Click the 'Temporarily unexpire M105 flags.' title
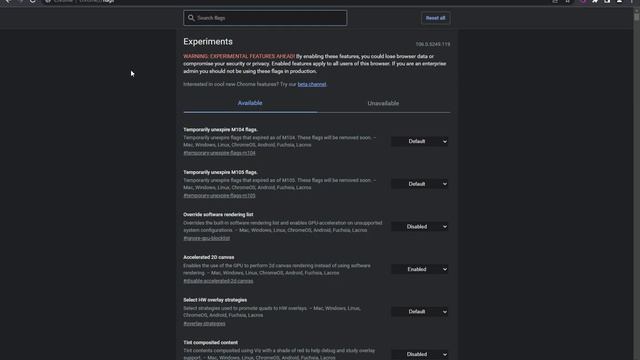 (220, 172)
